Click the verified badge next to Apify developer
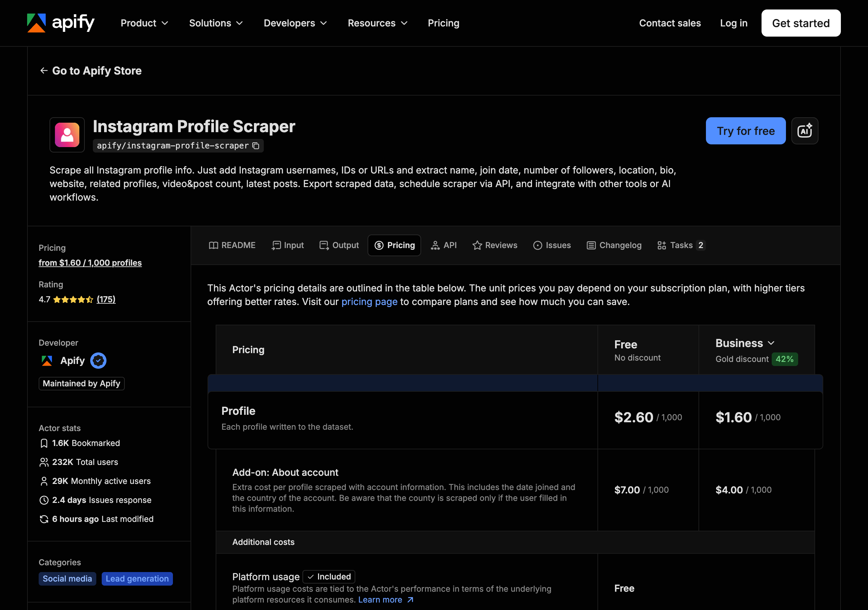 pyautogui.click(x=98, y=361)
